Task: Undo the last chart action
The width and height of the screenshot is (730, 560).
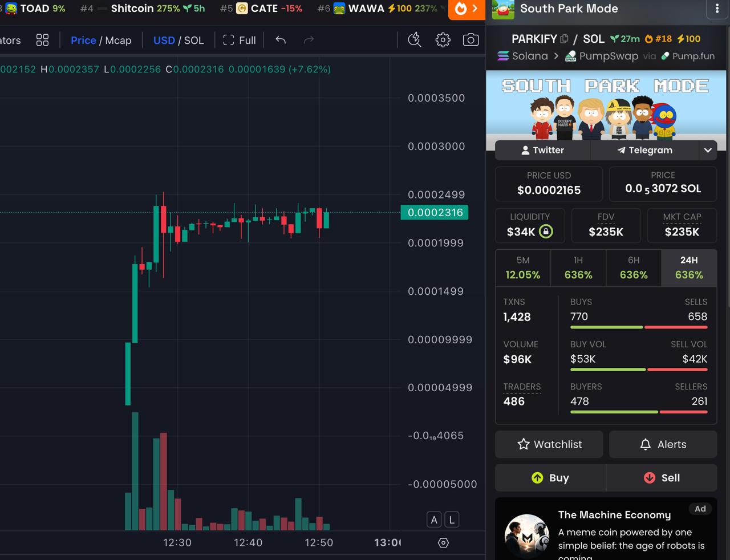Action: [281, 40]
